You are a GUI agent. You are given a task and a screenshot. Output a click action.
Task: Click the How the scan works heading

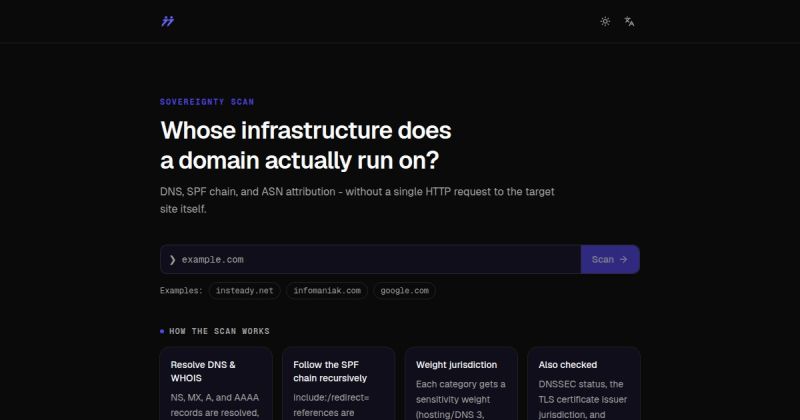tap(219, 331)
